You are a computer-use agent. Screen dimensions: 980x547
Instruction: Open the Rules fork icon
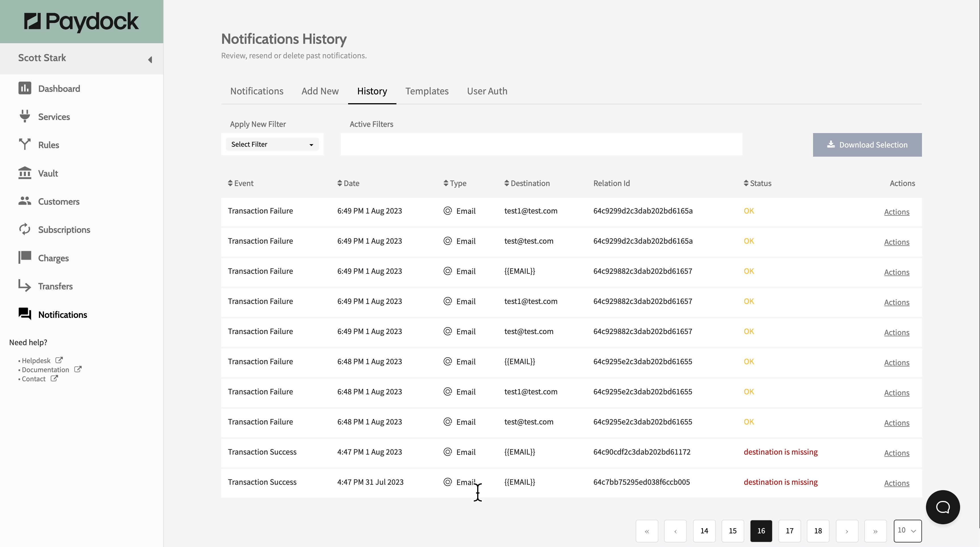(x=25, y=144)
